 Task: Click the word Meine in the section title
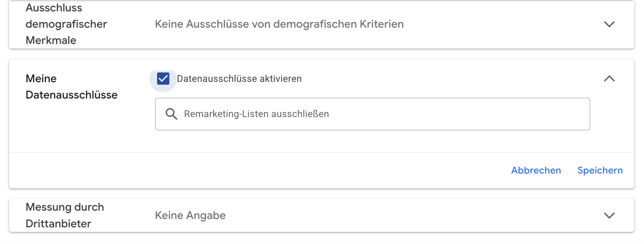[x=41, y=79]
